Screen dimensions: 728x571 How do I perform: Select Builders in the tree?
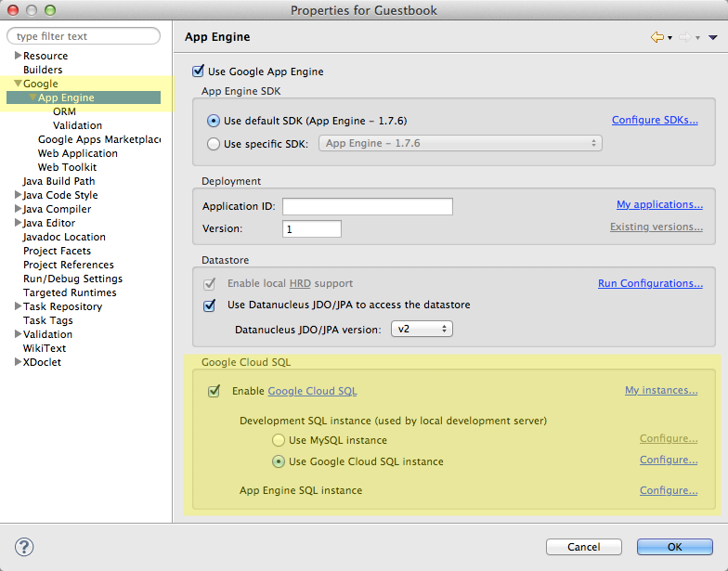coord(43,70)
